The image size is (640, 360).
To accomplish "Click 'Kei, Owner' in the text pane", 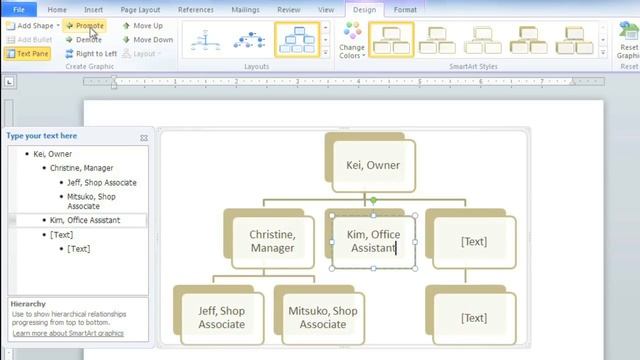I will coord(53,154).
